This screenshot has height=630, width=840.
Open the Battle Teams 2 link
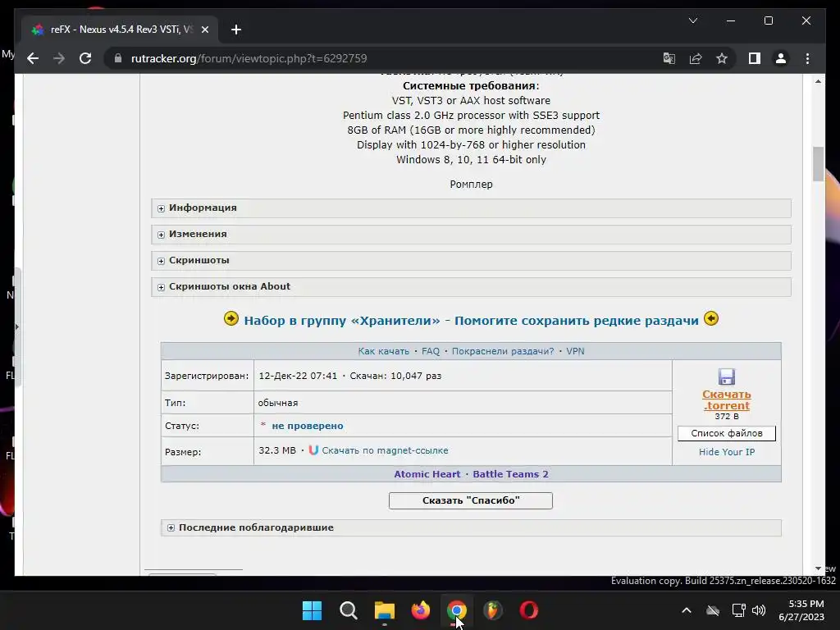pos(510,474)
